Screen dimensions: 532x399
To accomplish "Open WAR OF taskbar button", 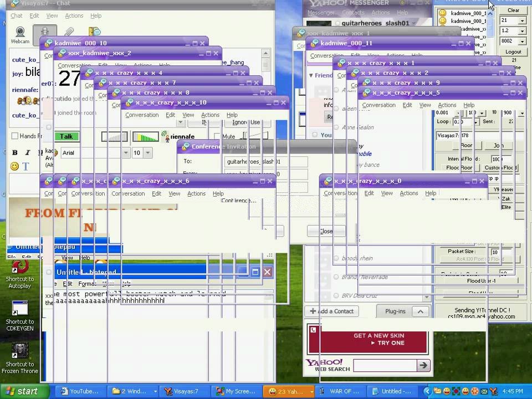I will 340,391.
